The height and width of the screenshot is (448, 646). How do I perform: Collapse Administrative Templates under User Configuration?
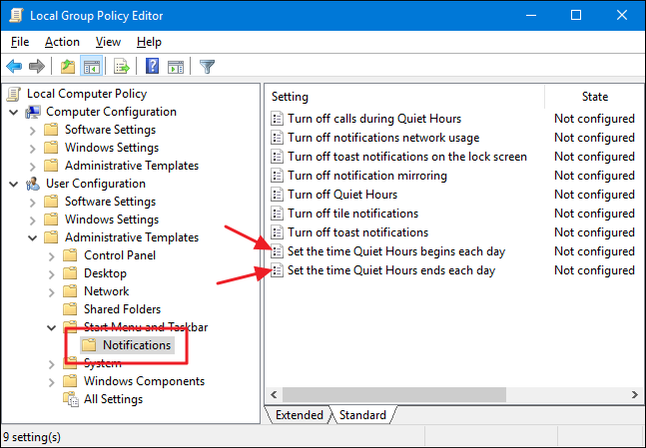click(x=33, y=238)
